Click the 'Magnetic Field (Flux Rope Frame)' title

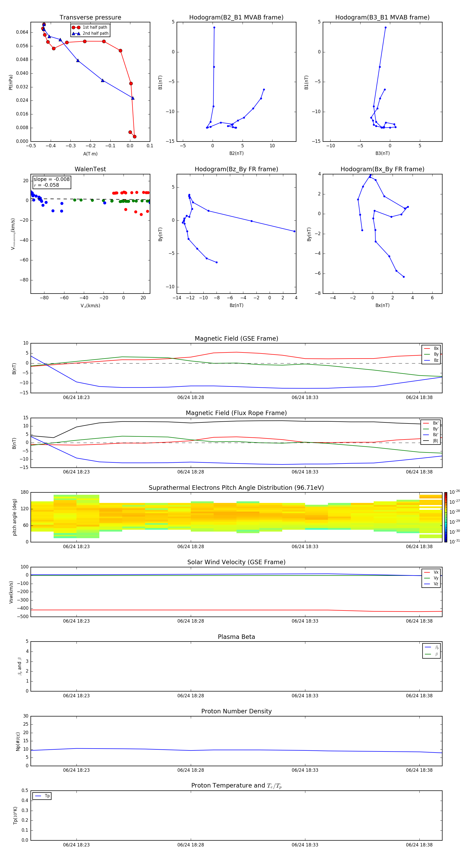point(236,413)
